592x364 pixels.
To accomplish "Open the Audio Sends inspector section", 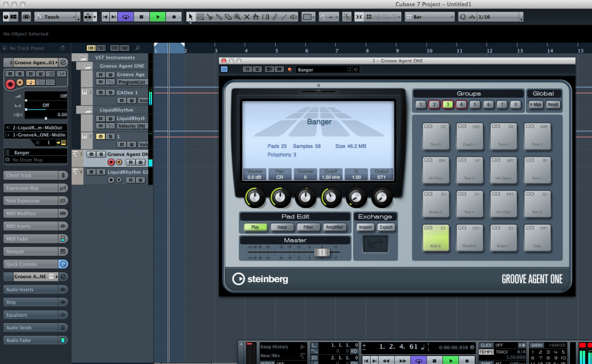I will (x=35, y=328).
